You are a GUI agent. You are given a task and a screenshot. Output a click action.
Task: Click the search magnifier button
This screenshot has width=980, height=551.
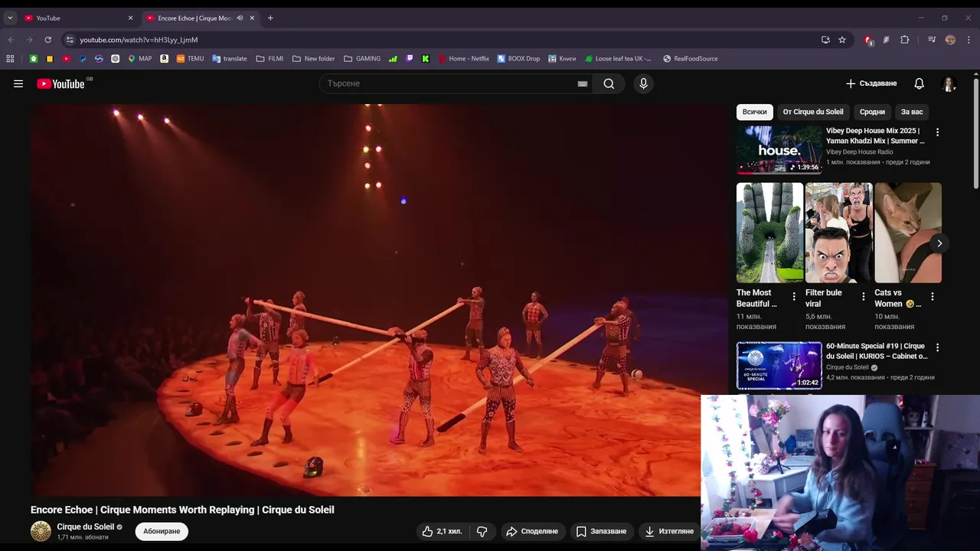(609, 83)
